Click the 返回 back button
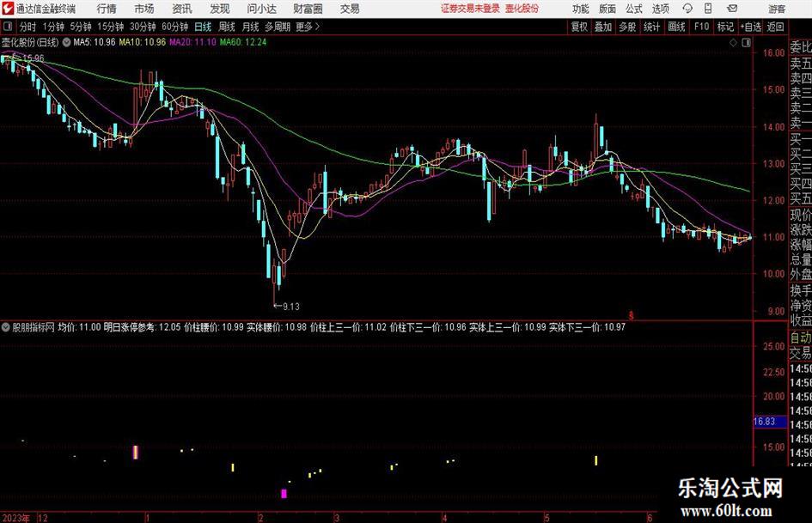The width and height of the screenshot is (812, 523). [x=775, y=27]
